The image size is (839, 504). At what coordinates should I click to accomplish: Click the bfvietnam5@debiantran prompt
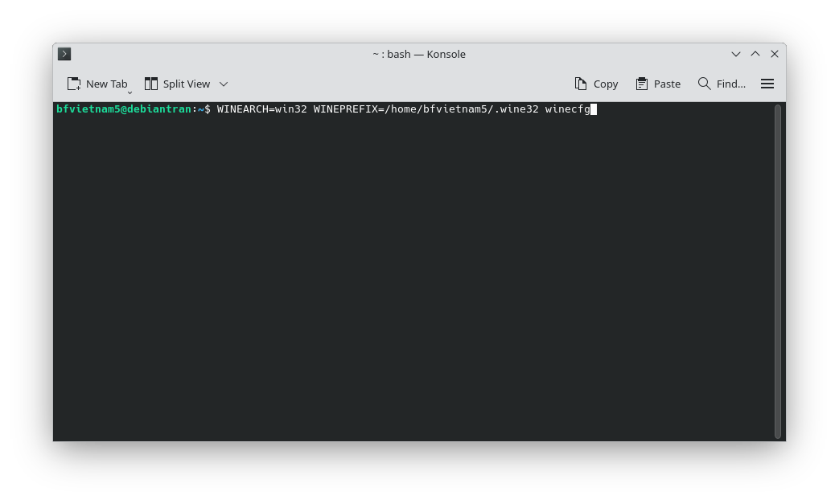[x=123, y=109]
